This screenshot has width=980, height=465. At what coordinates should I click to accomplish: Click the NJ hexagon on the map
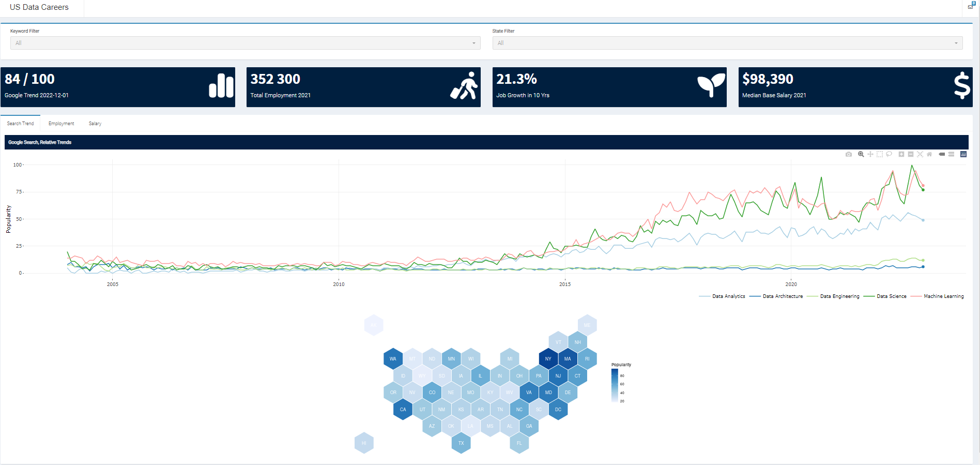tap(558, 376)
